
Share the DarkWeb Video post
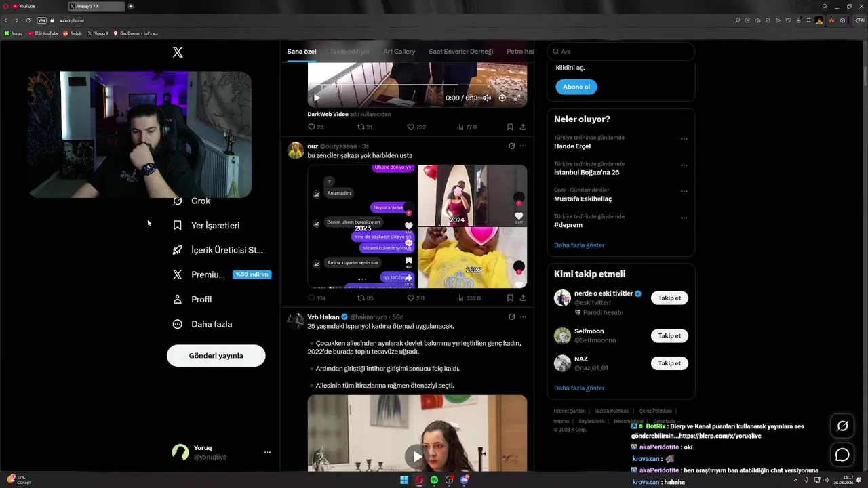tap(523, 127)
